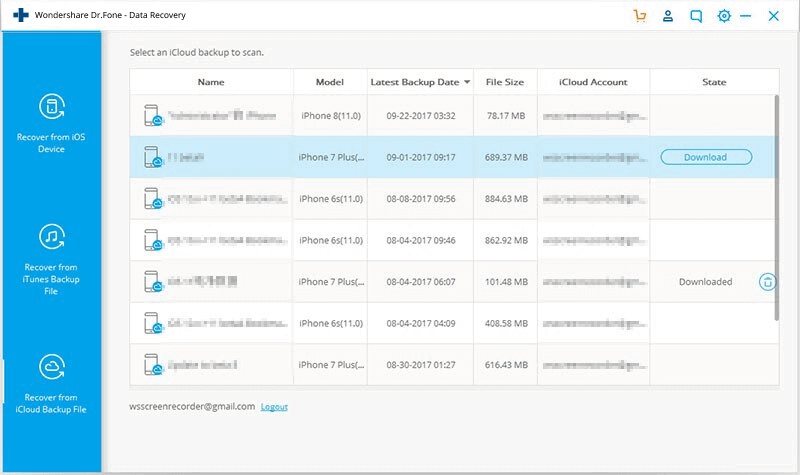800x475 pixels.
Task: Click Download for the 689.37 MB backup
Action: pos(706,157)
